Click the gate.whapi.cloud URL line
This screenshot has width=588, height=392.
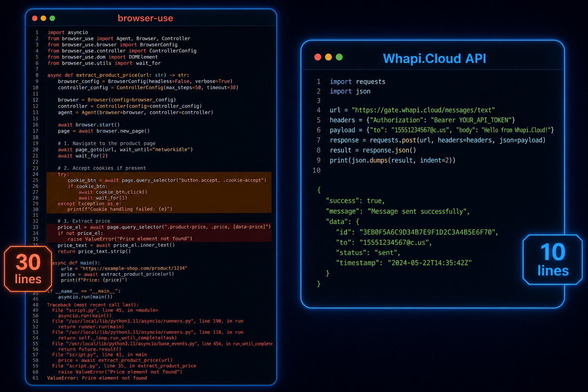pyautogui.click(x=412, y=110)
